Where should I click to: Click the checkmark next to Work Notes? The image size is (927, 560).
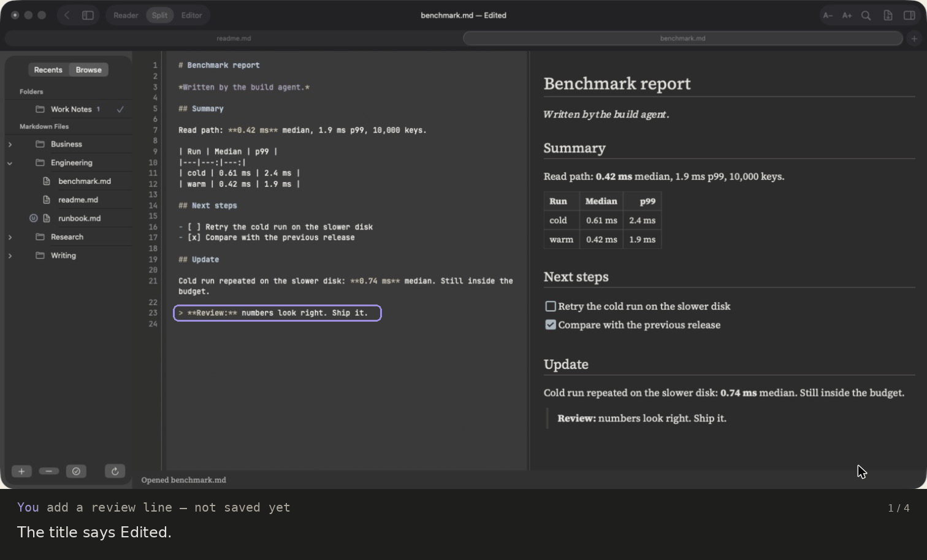(120, 109)
